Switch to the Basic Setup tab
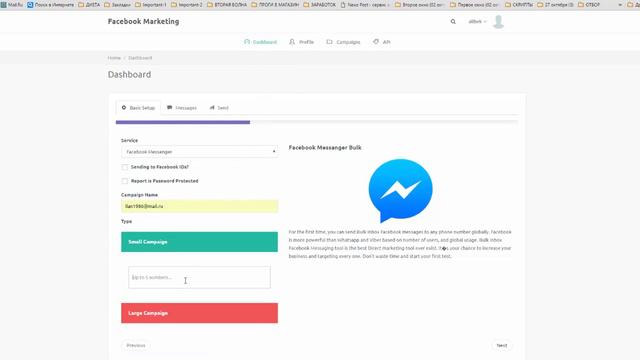This screenshot has width=640, height=360. tap(138, 108)
